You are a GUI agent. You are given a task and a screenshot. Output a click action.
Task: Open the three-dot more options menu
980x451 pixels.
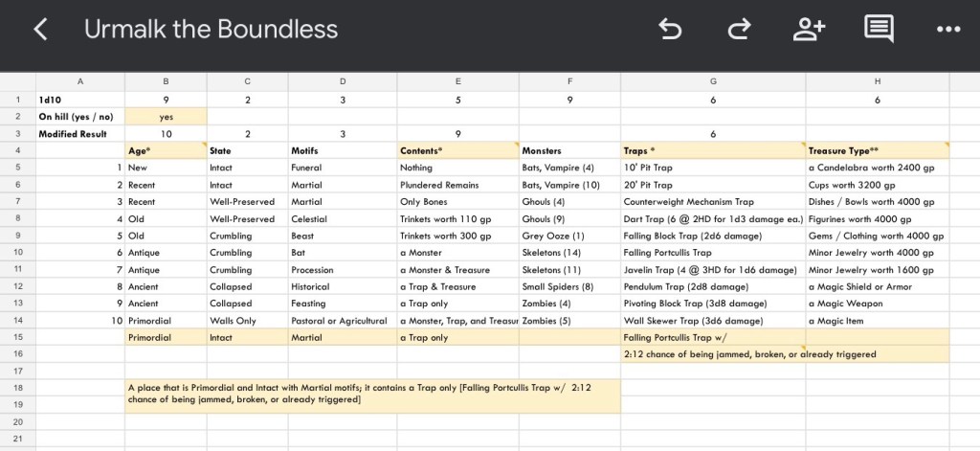point(947,30)
